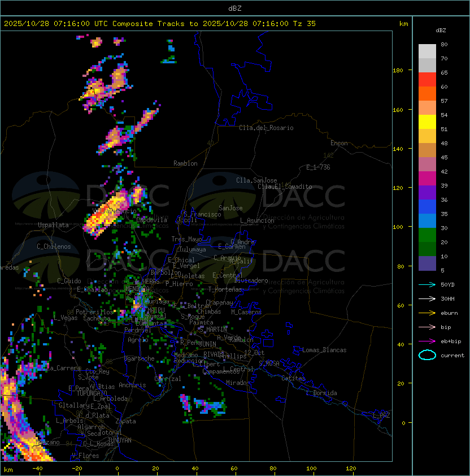Click the TUNUYAN place label
470x476 pixels.
(119, 440)
